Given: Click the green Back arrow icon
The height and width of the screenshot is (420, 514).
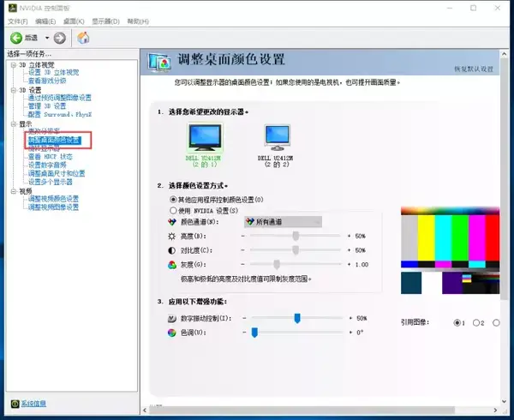Looking at the screenshot, I should click(x=16, y=38).
